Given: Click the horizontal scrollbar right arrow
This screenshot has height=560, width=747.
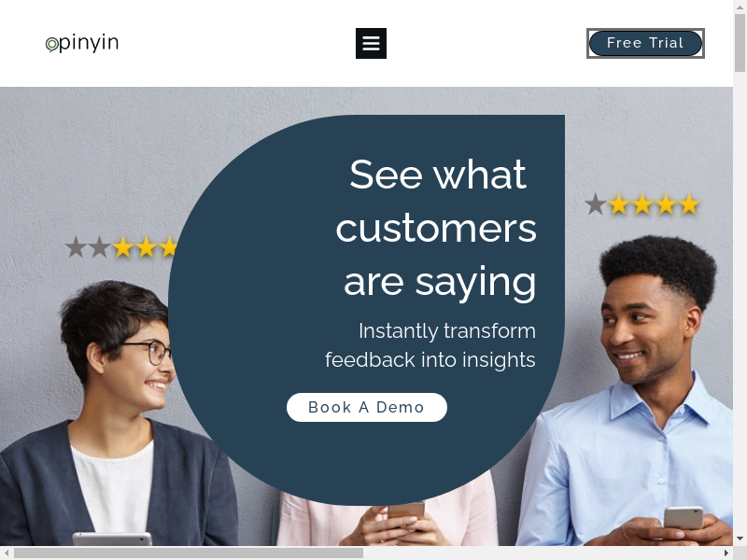Looking at the screenshot, I should coord(726,553).
